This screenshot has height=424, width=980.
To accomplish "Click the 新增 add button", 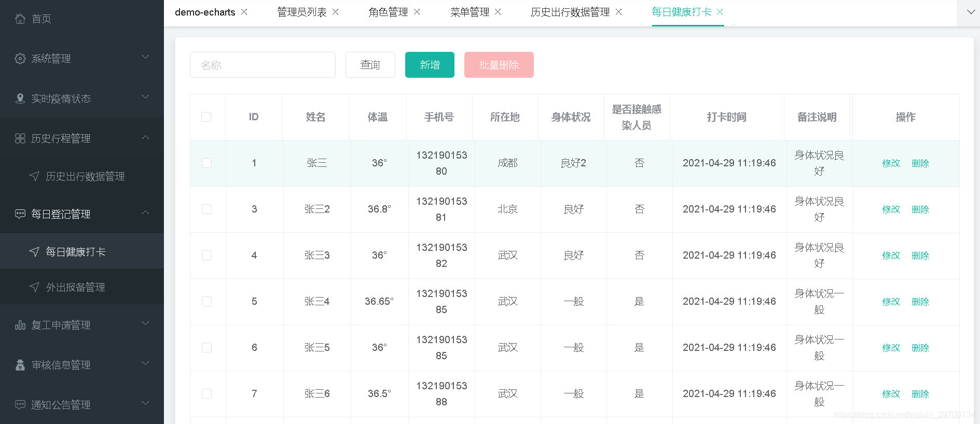I will pyautogui.click(x=430, y=65).
